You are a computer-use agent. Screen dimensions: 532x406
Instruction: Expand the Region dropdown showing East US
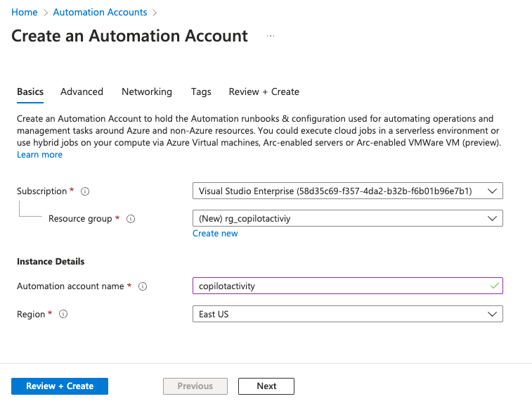tap(347, 315)
